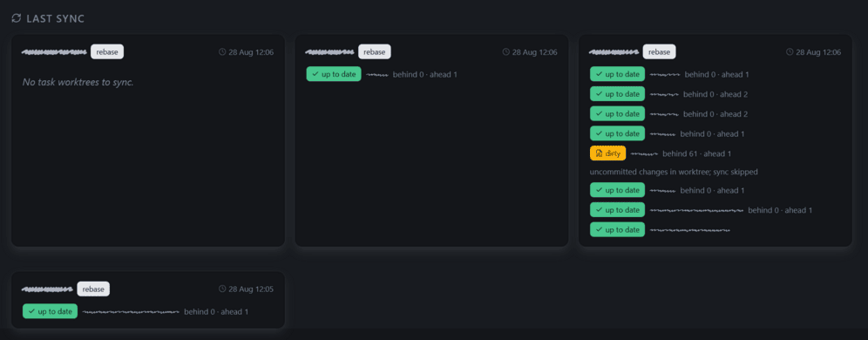Click the checkmark on the one-worktree 12:06 card
The width and height of the screenshot is (868, 340).
click(x=315, y=74)
